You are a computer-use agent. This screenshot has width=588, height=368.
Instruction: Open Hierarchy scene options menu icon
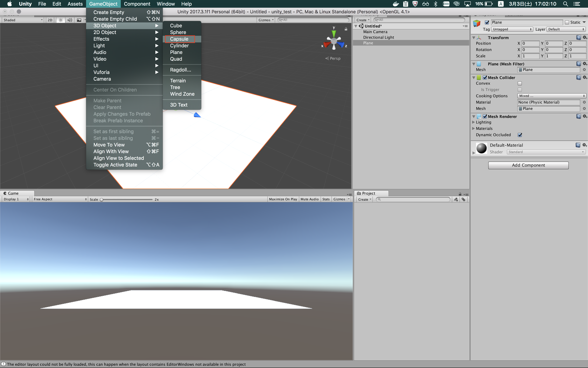[465, 26]
